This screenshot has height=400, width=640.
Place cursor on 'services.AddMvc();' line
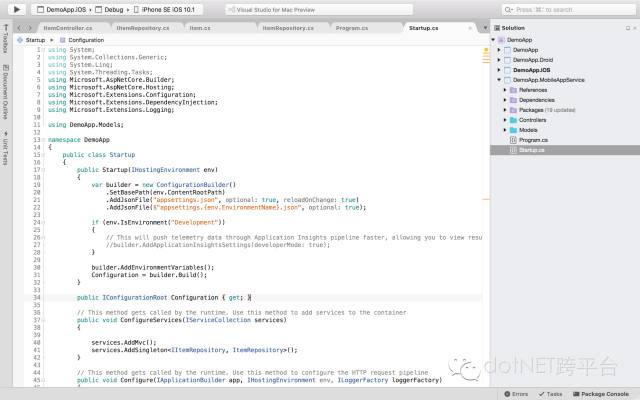point(124,342)
